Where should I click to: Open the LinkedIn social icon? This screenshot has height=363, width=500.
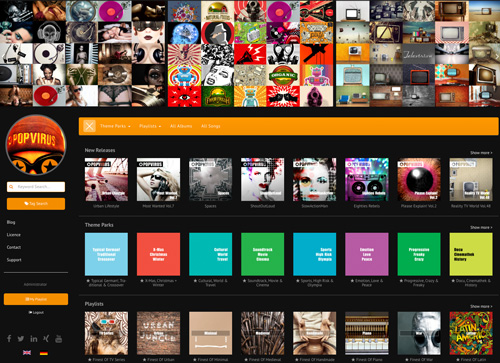(x=34, y=339)
